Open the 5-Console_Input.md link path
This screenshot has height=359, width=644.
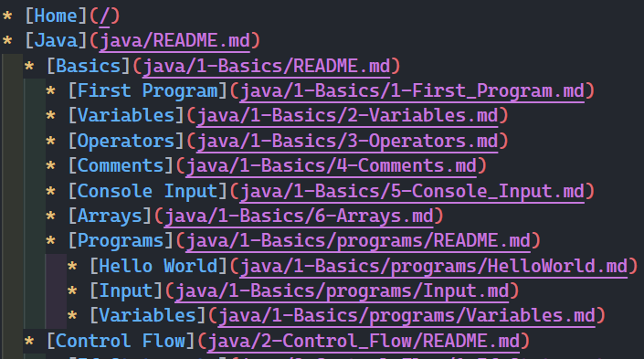point(412,192)
